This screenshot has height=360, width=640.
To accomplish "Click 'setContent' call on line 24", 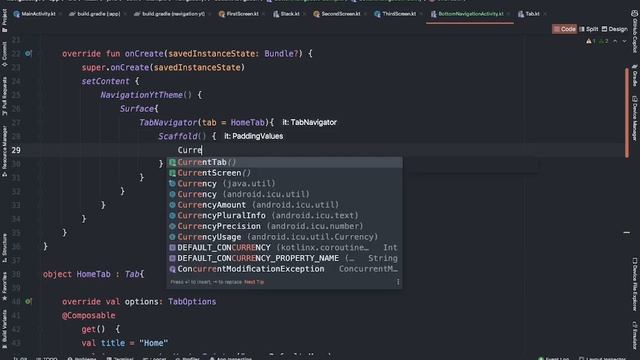I will (105, 81).
